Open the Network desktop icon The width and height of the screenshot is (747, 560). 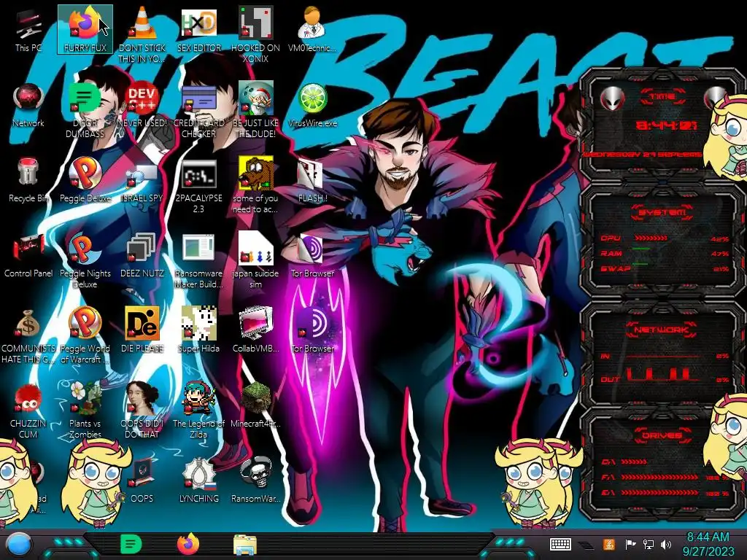click(x=28, y=106)
